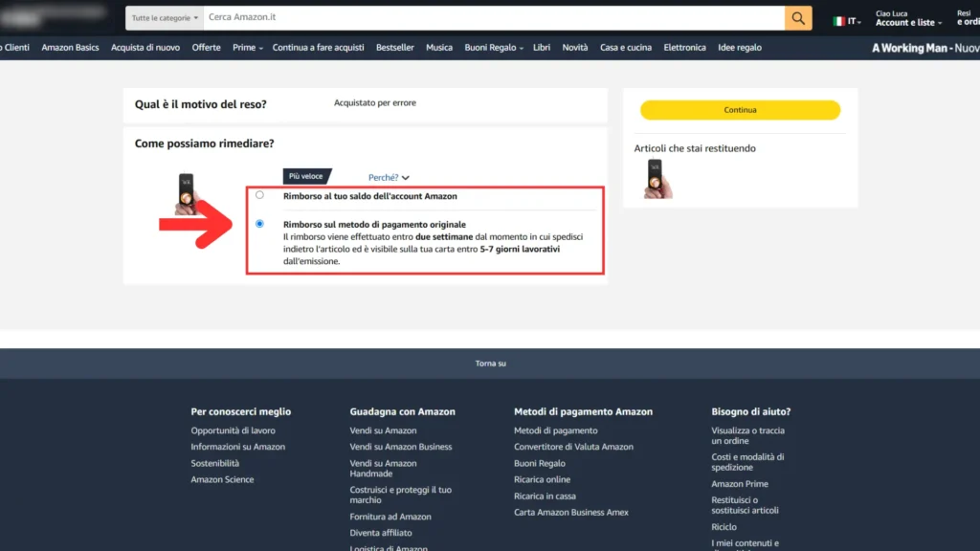The height and width of the screenshot is (551, 980).
Task: Click the orange search magnifier button
Action: coord(798,18)
